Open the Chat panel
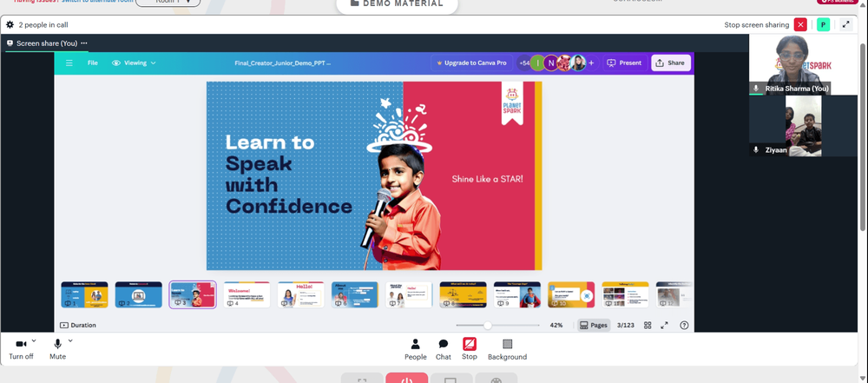This screenshot has height=383, width=868. [444, 350]
